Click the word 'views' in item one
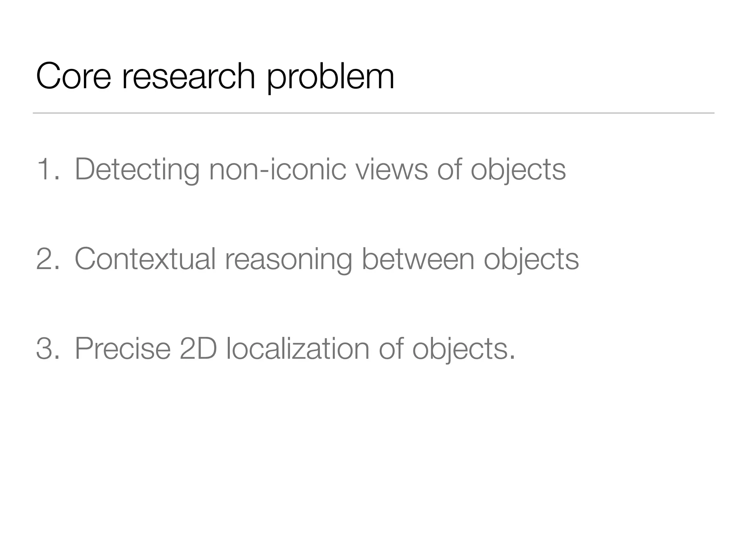 click(392, 170)
